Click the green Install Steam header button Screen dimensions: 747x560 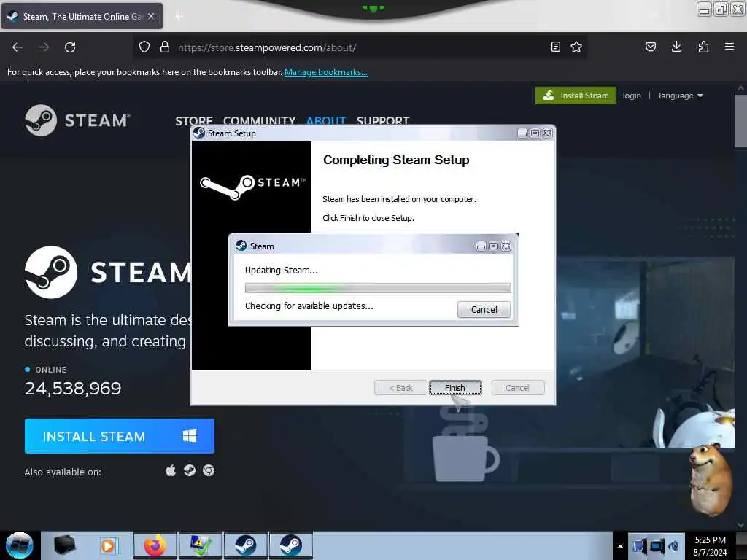pyautogui.click(x=576, y=96)
